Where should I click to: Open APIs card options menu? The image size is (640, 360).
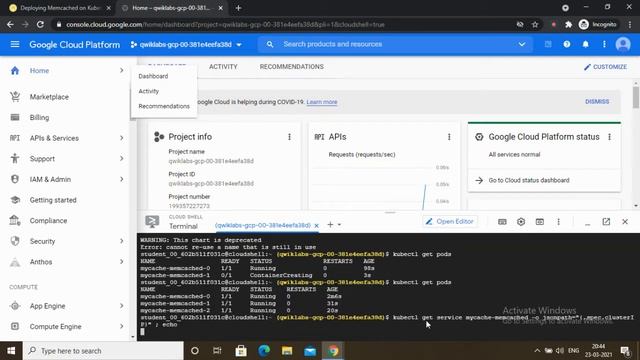tap(449, 137)
